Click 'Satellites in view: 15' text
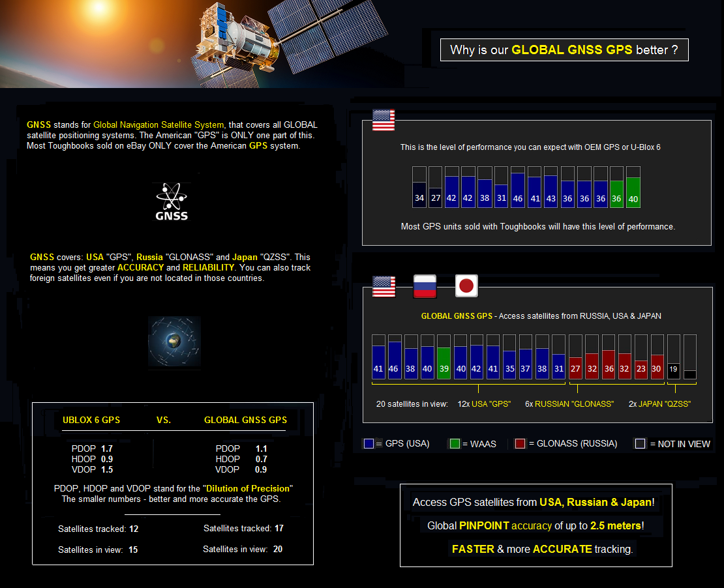 (x=98, y=550)
